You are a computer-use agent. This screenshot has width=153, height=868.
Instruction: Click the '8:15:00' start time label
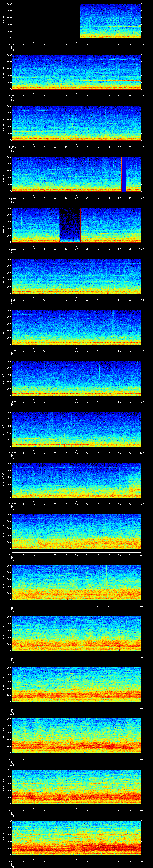(x=12, y=606)
